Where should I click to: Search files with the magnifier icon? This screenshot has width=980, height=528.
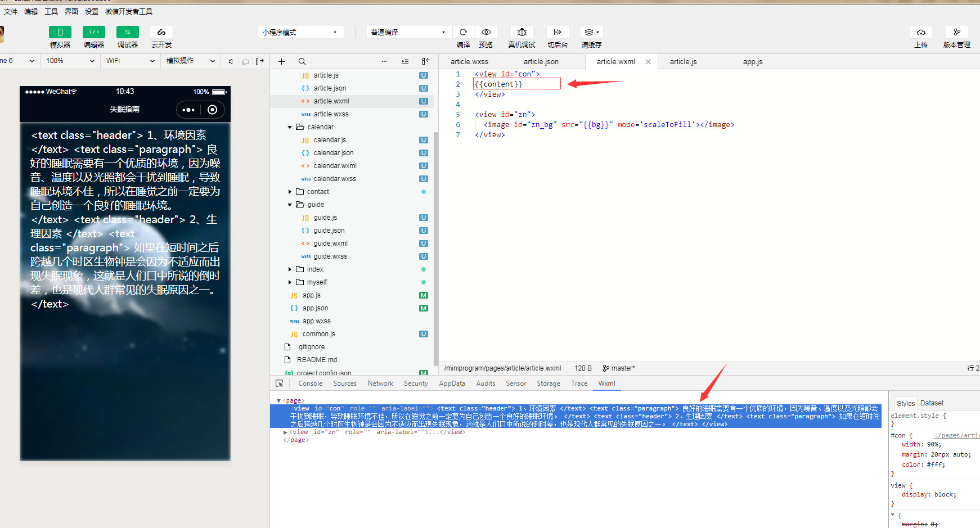[302, 61]
